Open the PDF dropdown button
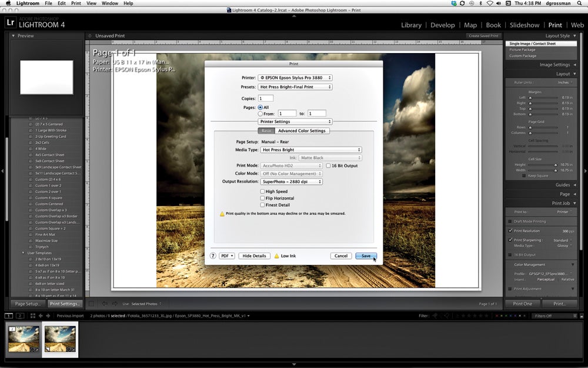Image resolution: width=588 pixels, height=368 pixels. [227, 256]
